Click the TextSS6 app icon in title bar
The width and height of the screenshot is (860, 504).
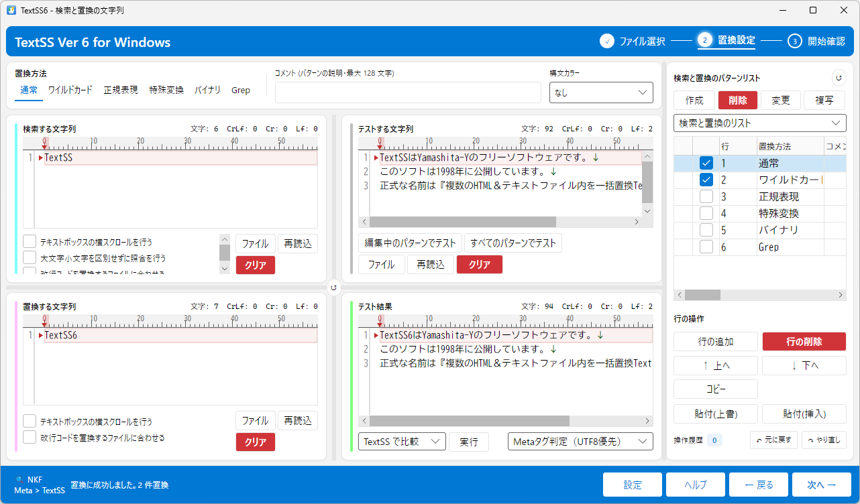pos(11,10)
